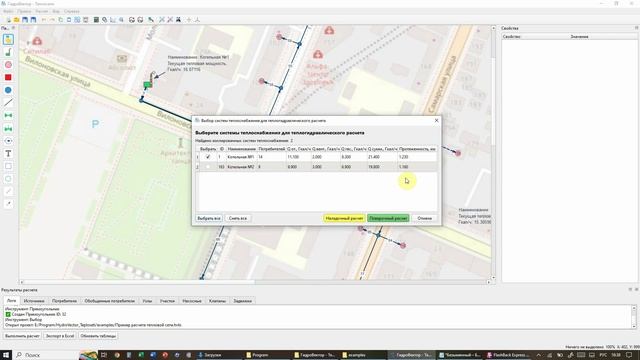The height and width of the screenshot is (360, 640).
Task: Click the Выполнить расчет button
Action: [22, 336]
